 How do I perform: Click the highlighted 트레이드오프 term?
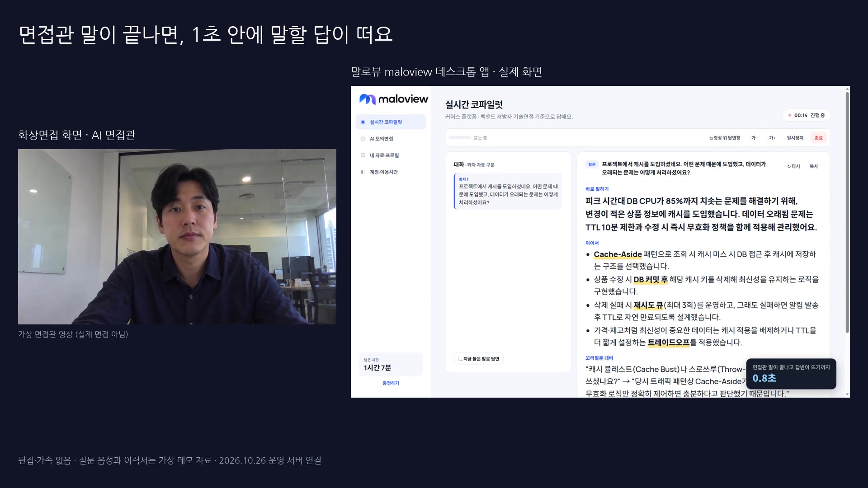point(669,343)
